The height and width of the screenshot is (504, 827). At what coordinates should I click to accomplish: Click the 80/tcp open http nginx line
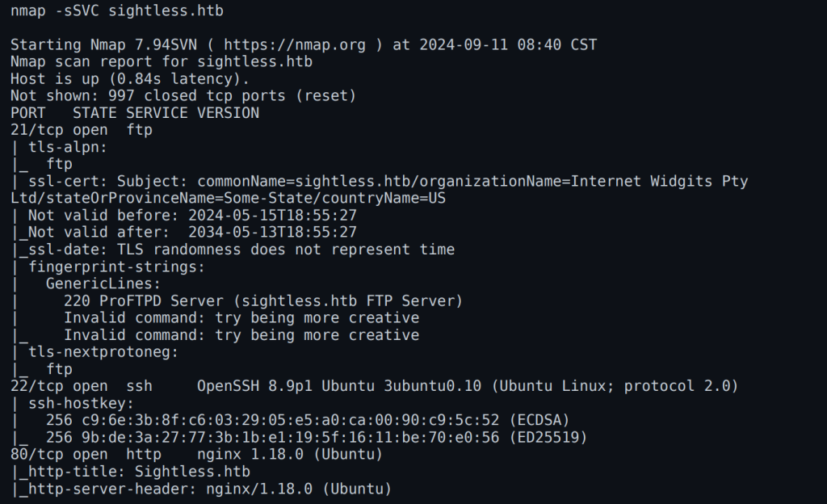tap(196, 454)
